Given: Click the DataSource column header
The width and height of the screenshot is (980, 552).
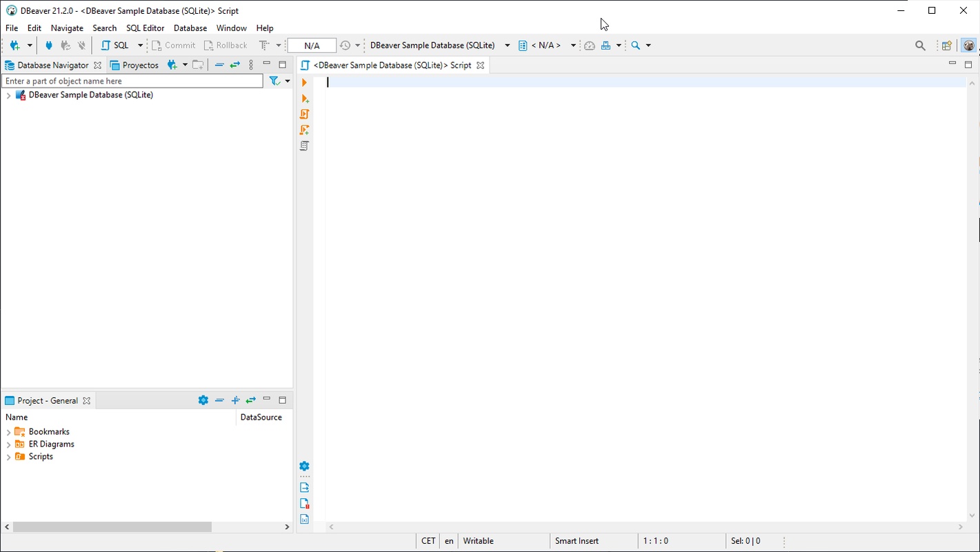Looking at the screenshot, I should tap(261, 417).
